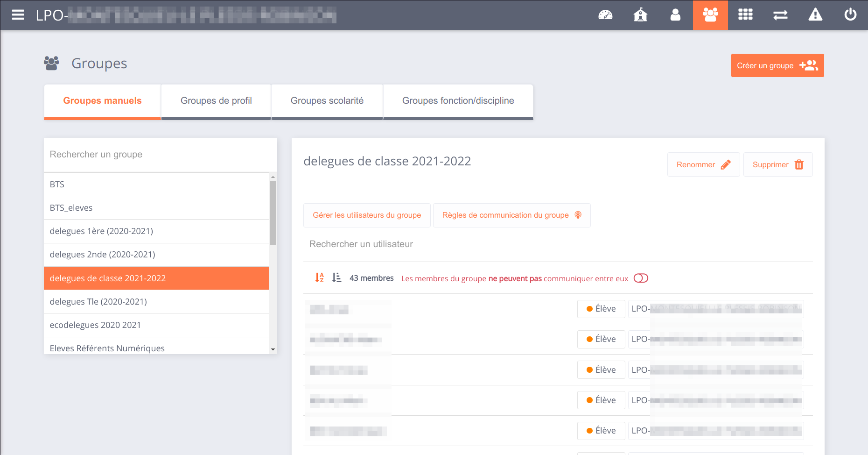Open the school structure icon
Screen dimensions: 868x455
[640, 15]
